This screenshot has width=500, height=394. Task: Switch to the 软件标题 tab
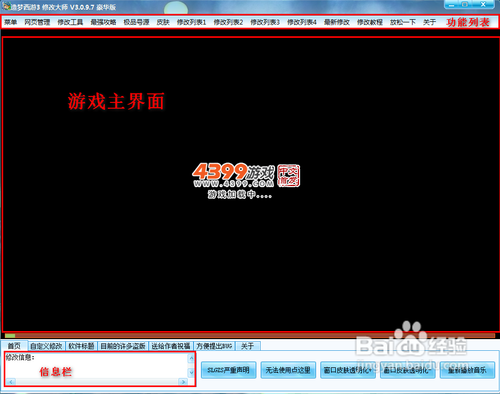(81, 346)
